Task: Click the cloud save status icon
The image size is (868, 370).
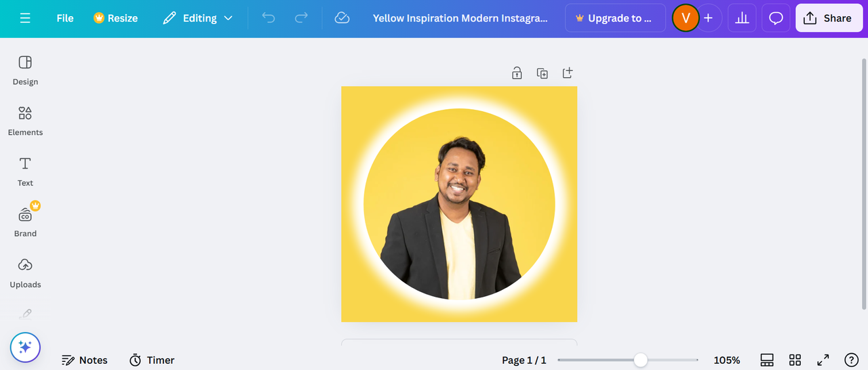Action: [342, 18]
